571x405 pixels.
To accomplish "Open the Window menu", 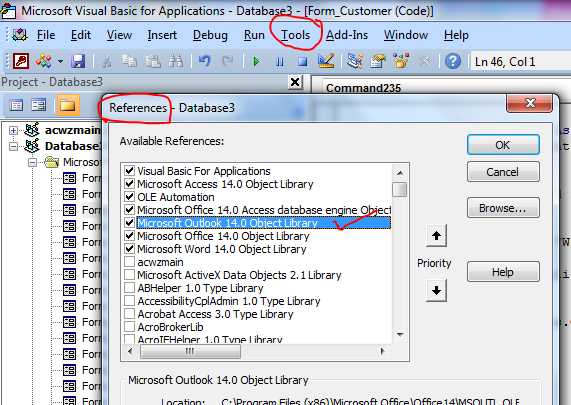I will [406, 35].
